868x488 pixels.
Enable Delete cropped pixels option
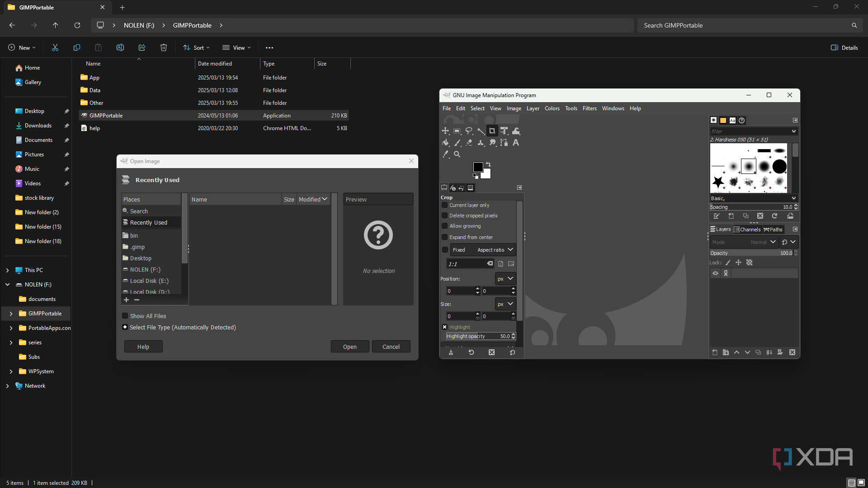445,216
